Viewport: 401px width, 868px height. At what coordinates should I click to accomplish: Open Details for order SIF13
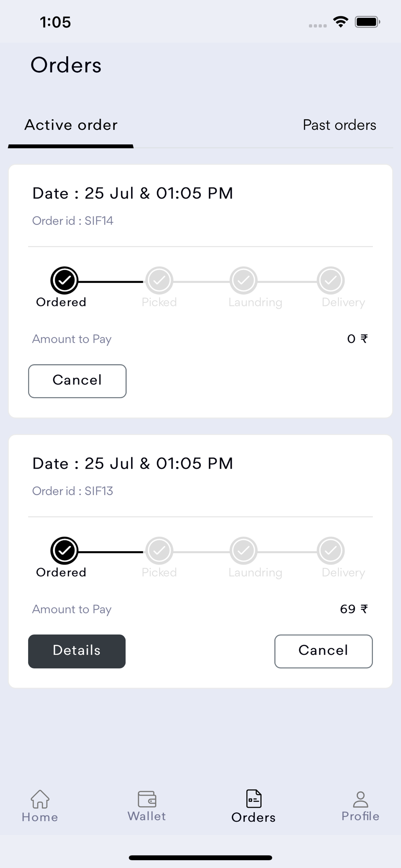click(77, 651)
